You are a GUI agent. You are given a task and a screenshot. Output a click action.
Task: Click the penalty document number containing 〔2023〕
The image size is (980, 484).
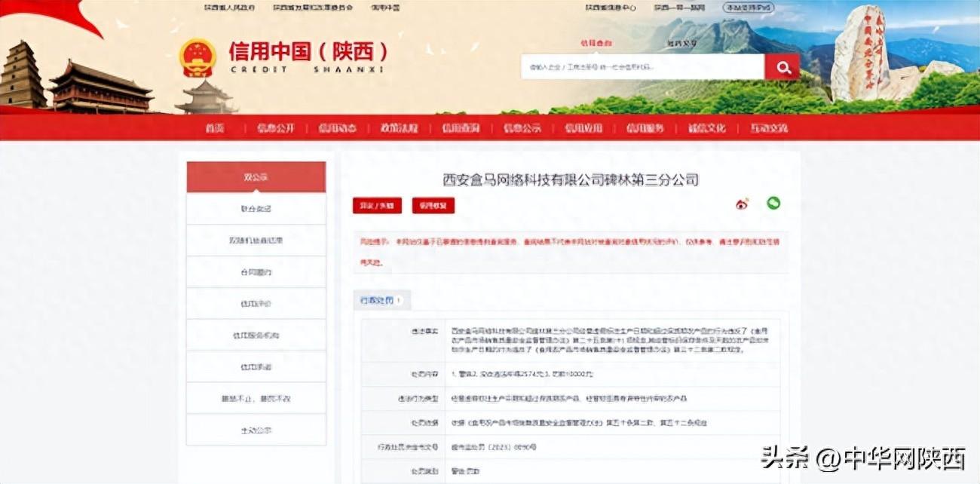click(495, 447)
